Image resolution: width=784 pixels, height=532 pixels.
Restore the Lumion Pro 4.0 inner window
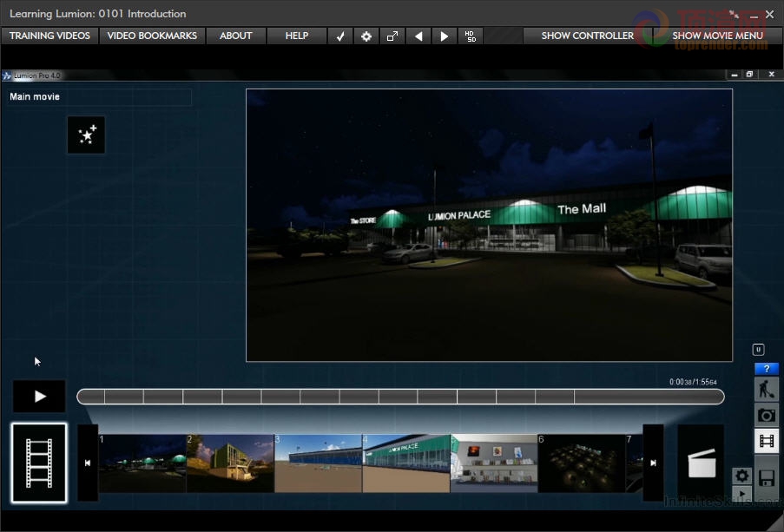tap(749, 75)
